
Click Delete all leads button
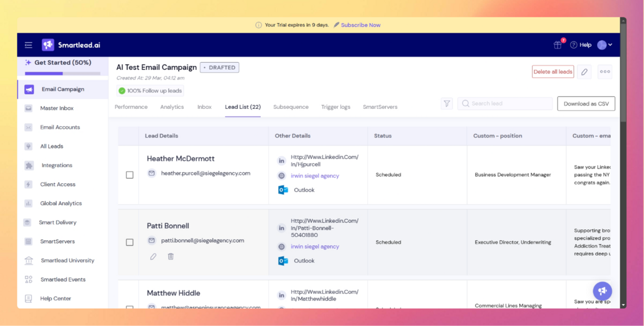[x=553, y=72]
